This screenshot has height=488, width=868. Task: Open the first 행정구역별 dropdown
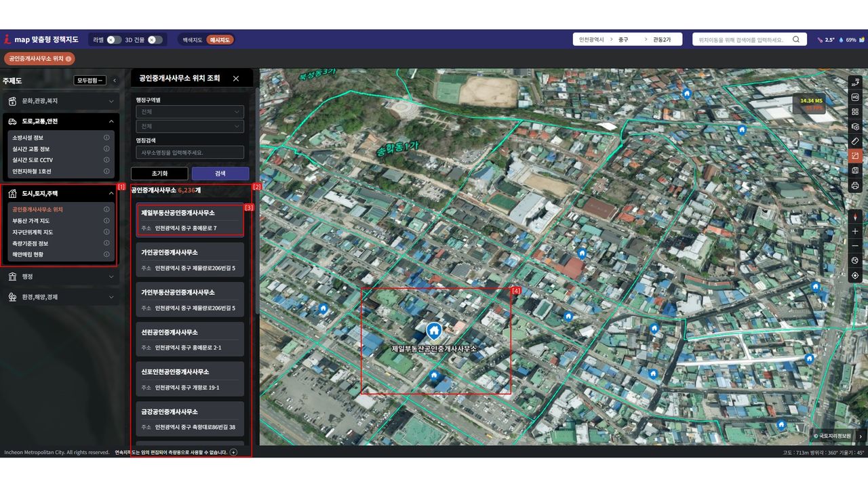tap(189, 112)
